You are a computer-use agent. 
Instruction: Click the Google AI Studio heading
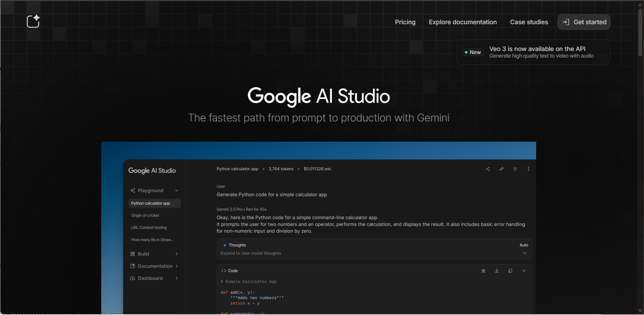point(319,96)
